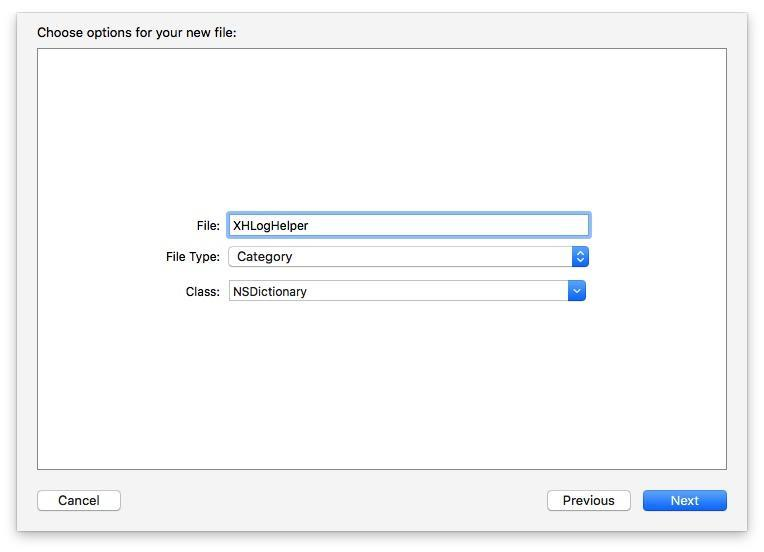Proceed with the Next button
Image resolution: width=764 pixels, height=552 pixels.
(684, 500)
